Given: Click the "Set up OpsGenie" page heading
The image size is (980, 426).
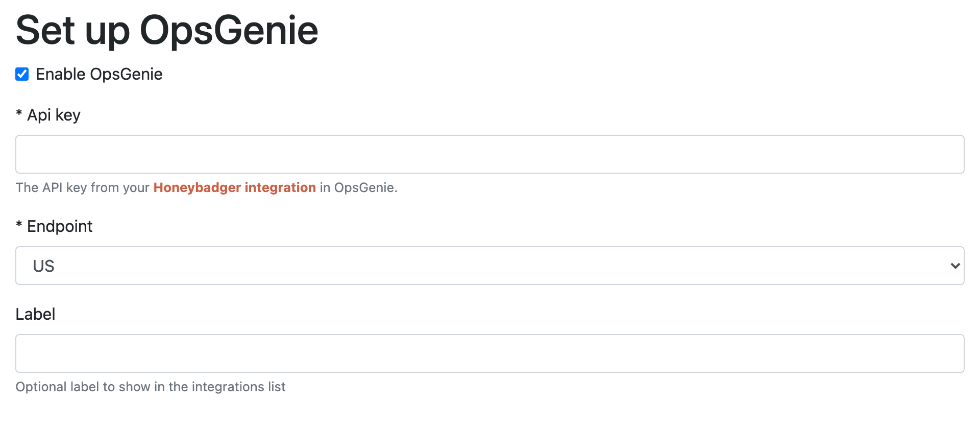Looking at the screenshot, I should click(x=167, y=31).
